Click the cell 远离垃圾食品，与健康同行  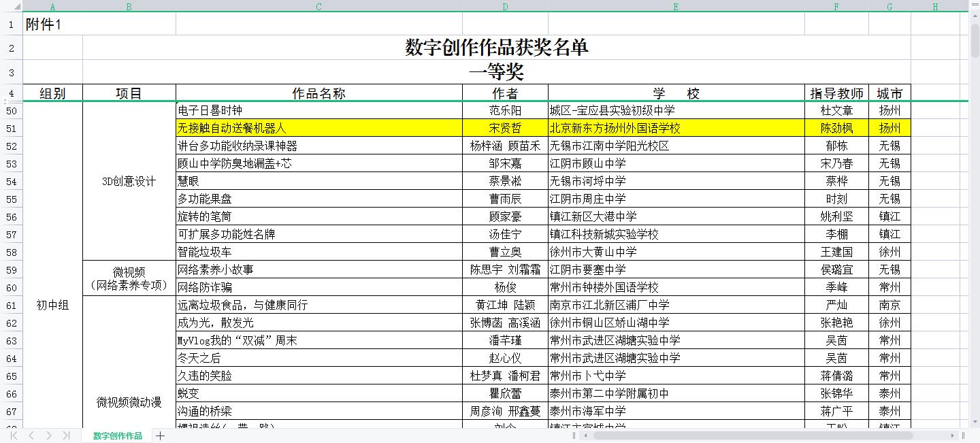click(x=319, y=305)
